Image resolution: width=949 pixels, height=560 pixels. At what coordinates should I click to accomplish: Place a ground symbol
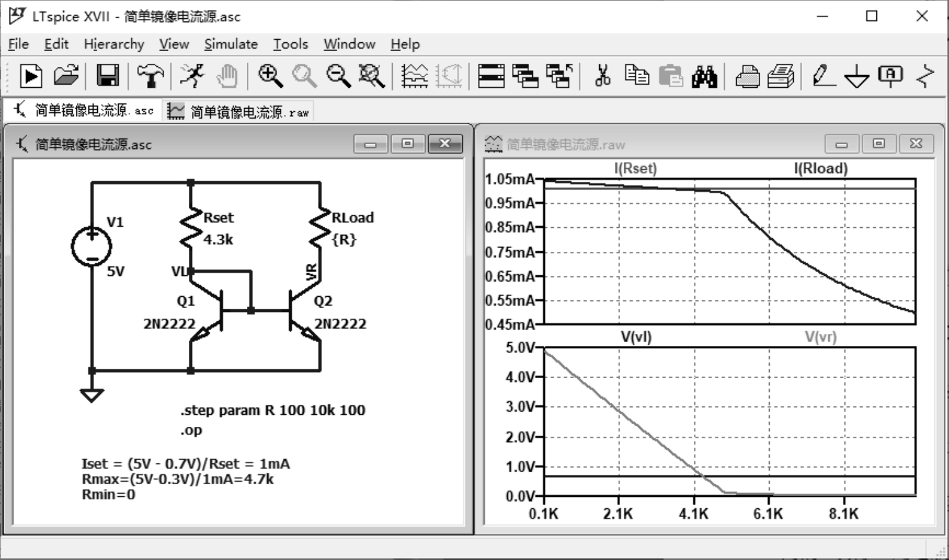point(857,76)
